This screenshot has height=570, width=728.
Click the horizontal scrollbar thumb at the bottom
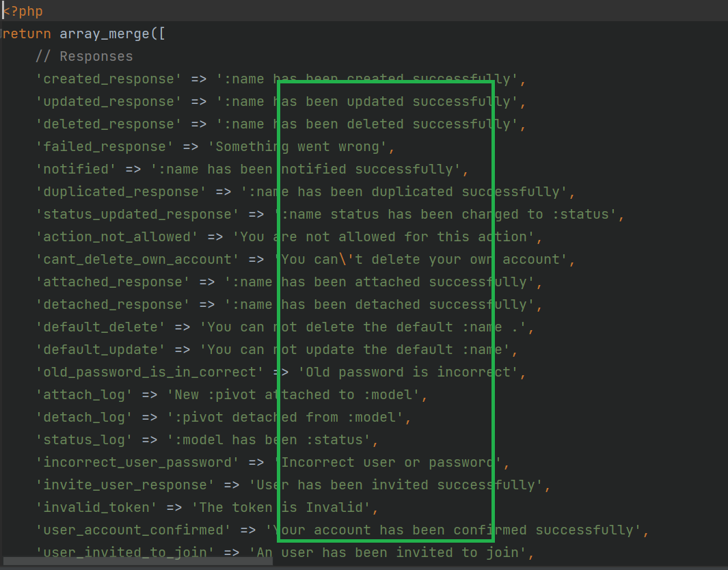click(x=137, y=562)
